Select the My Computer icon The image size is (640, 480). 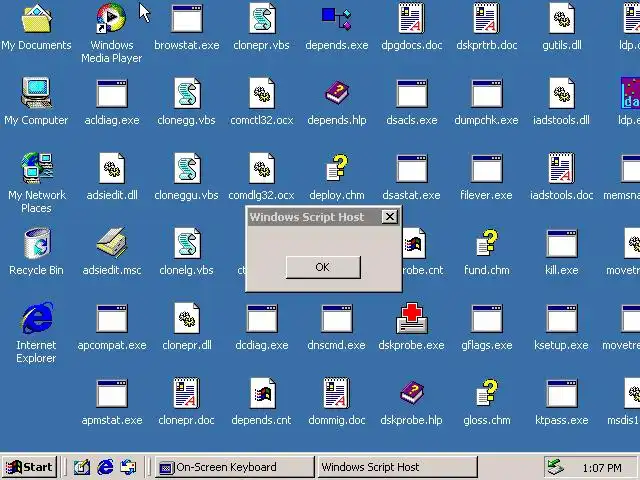pos(36,93)
